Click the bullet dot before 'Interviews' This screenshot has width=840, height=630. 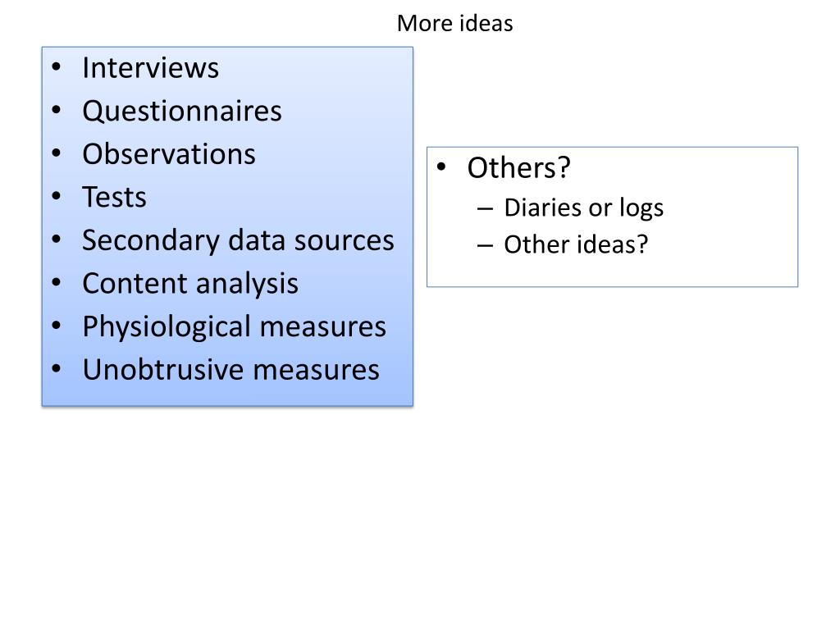56,68
